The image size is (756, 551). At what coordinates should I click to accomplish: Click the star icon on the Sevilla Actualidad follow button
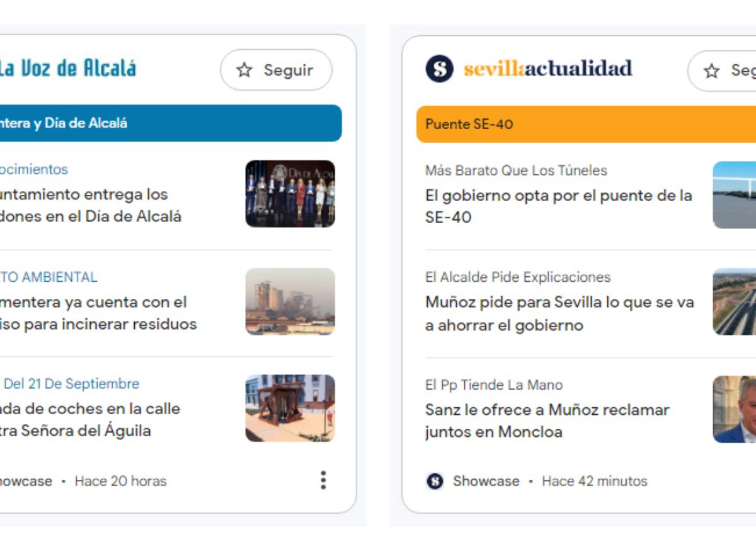(x=712, y=71)
